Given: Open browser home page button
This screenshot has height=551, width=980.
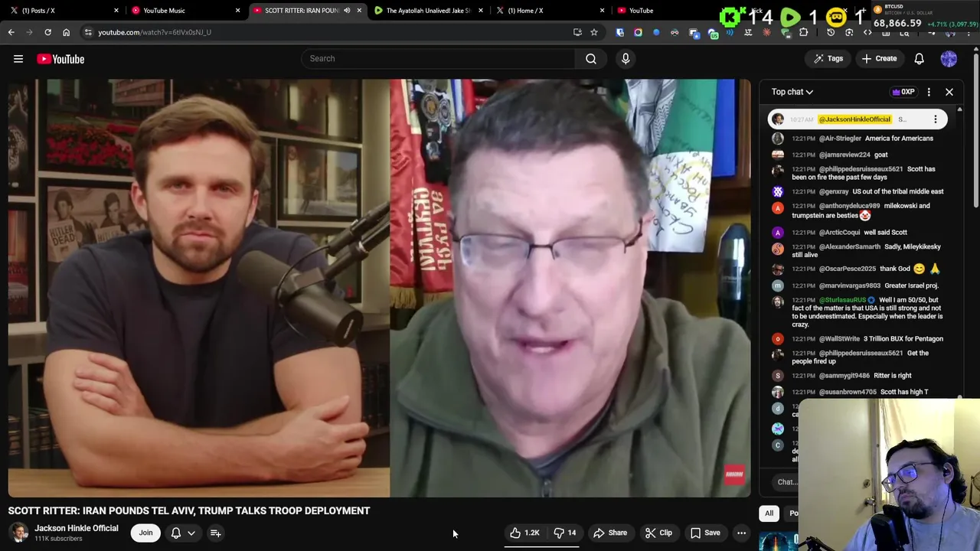Looking at the screenshot, I should pos(66,32).
